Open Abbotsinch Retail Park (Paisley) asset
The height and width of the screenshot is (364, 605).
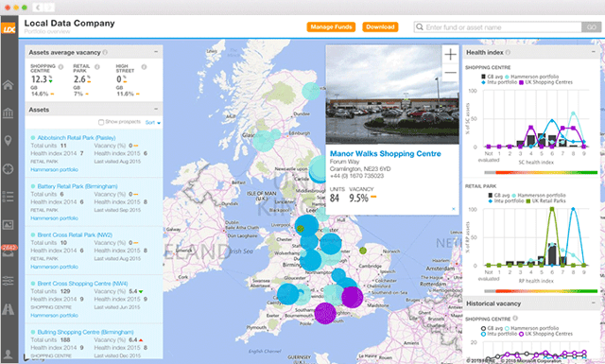pyautogui.click(x=77, y=138)
